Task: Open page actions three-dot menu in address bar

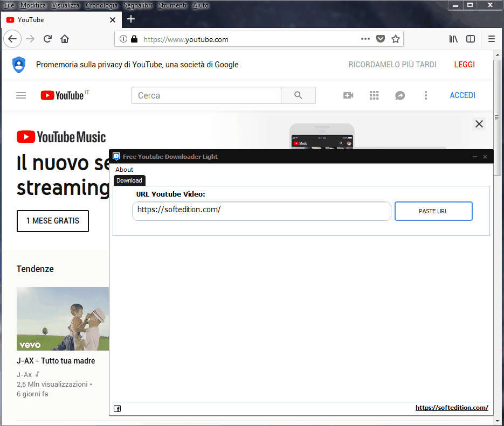Action: click(x=365, y=39)
